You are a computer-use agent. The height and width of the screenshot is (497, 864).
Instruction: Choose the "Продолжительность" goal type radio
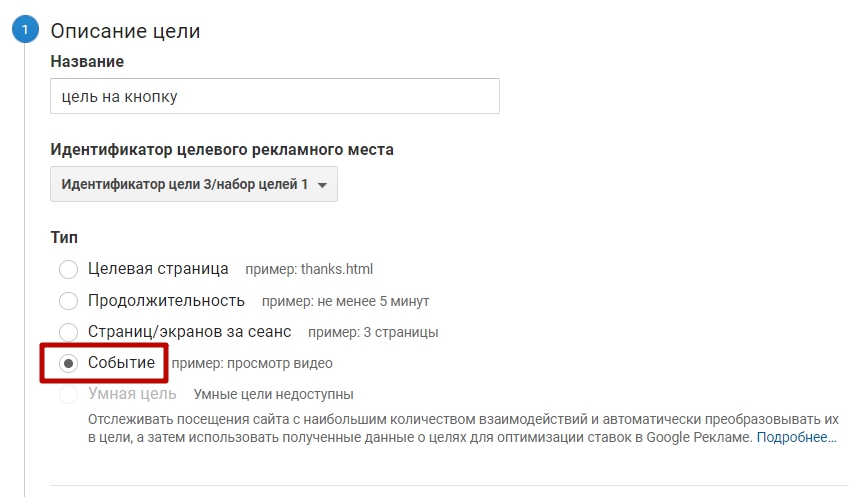point(69,300)
